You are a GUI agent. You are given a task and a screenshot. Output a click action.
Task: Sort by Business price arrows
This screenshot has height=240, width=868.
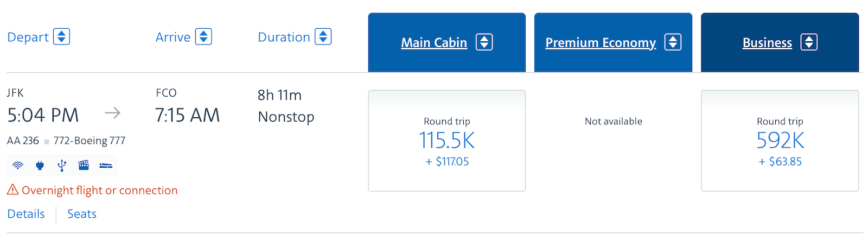pos(809,42)
